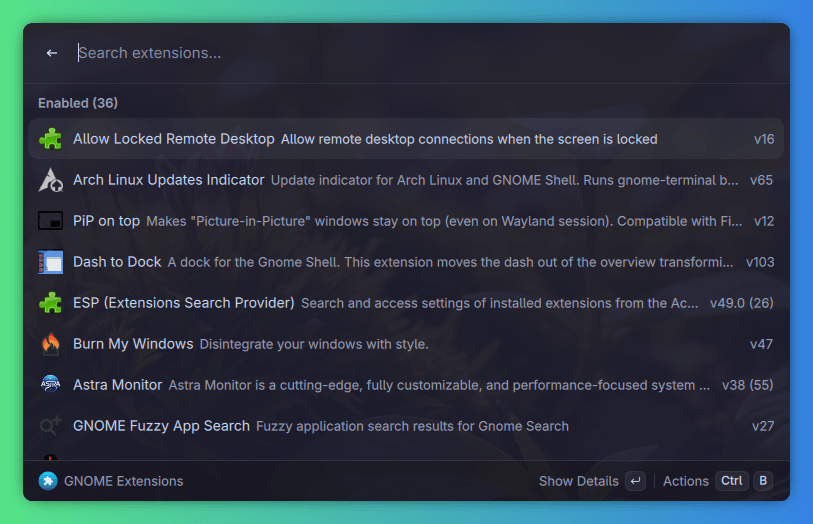This screenshot has width=813, height=524.
Task: Click the ESP green puzzle icon
Action: point(50,303)
